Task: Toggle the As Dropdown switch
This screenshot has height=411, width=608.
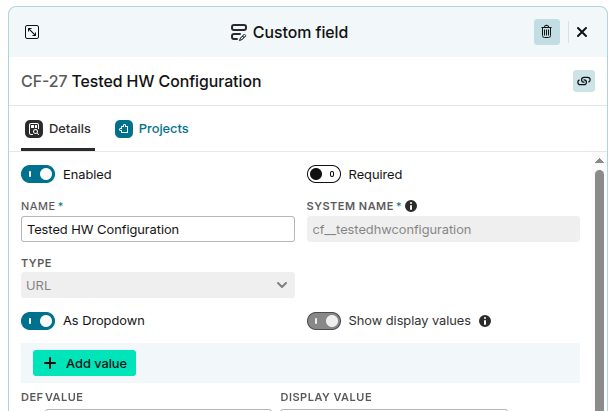Action: (x=38, y=321)
